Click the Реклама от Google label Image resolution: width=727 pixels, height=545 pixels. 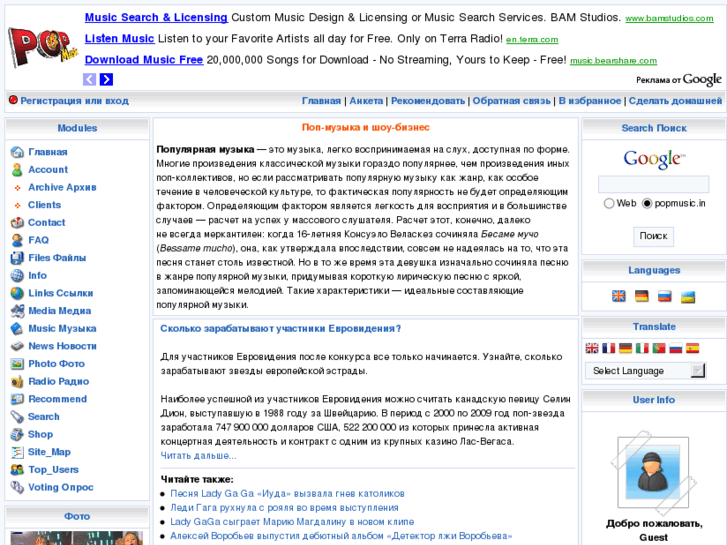[679, 80]
